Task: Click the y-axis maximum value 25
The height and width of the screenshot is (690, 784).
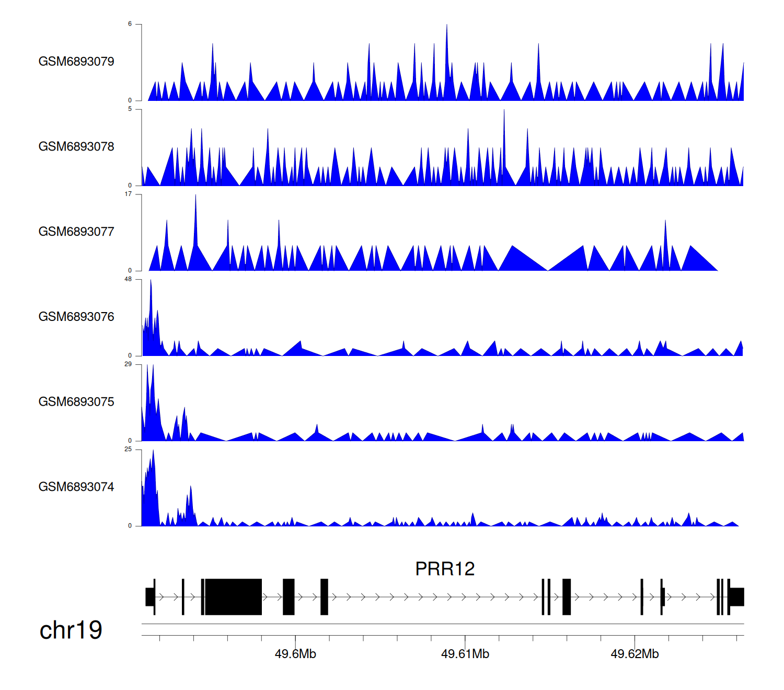Action: (128, 450)
